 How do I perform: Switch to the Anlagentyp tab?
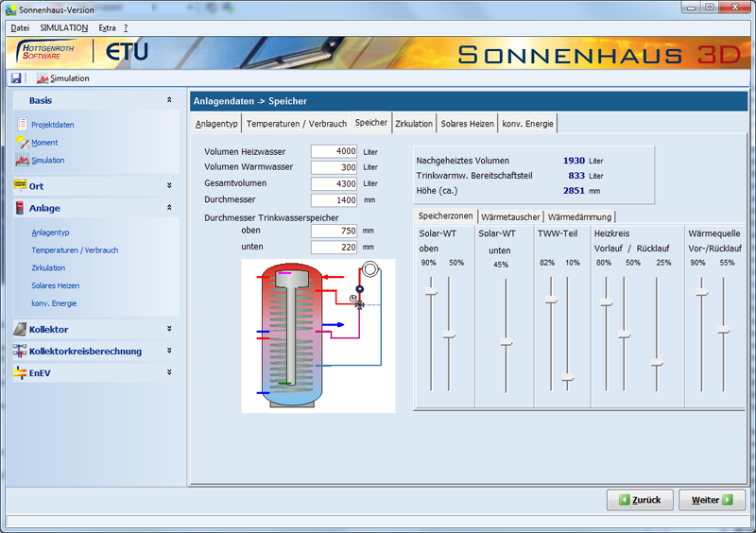[x=216, y=124]
